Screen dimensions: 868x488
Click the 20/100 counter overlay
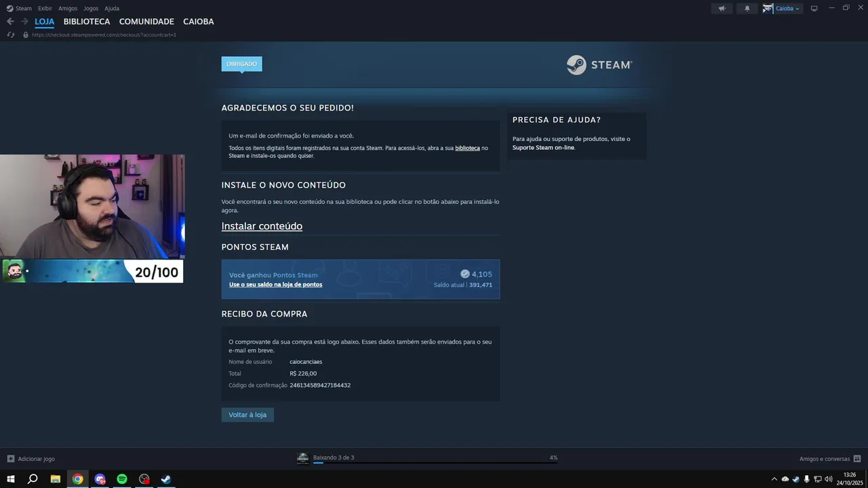[x=157, y=272]
